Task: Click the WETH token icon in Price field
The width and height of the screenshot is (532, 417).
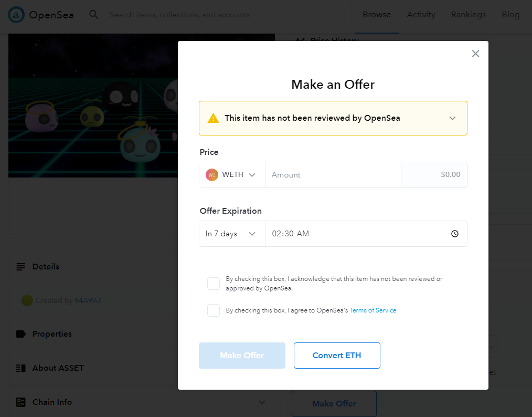Action: click(x=211, y=174)
